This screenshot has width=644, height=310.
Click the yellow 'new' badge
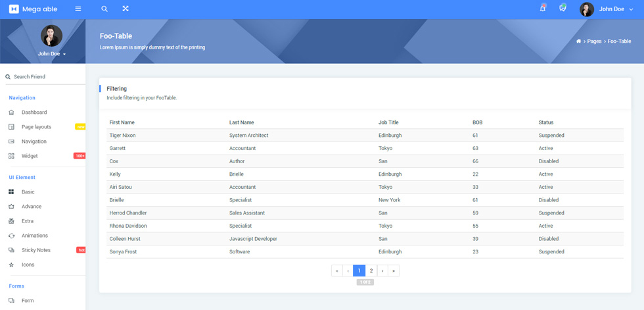80,127
